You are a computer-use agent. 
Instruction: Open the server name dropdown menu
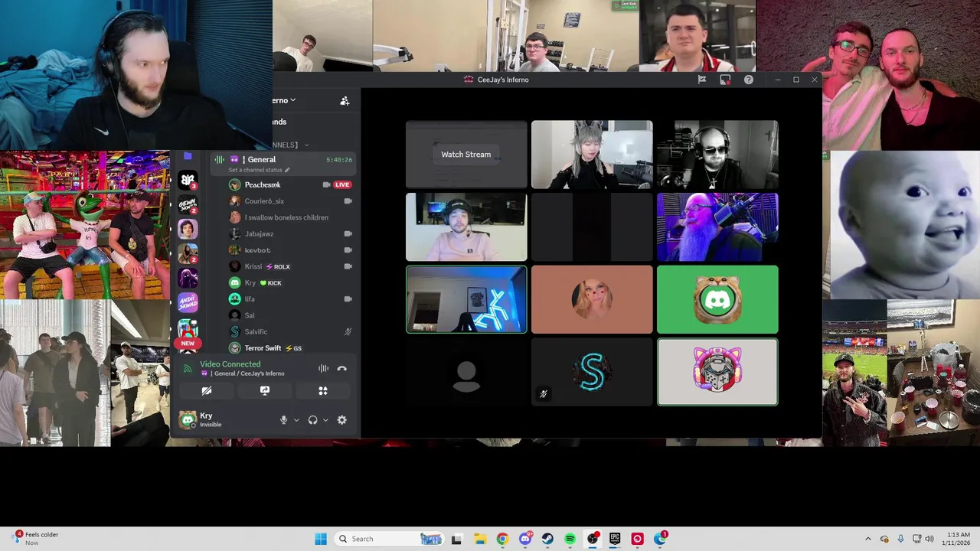click(284, 100)
